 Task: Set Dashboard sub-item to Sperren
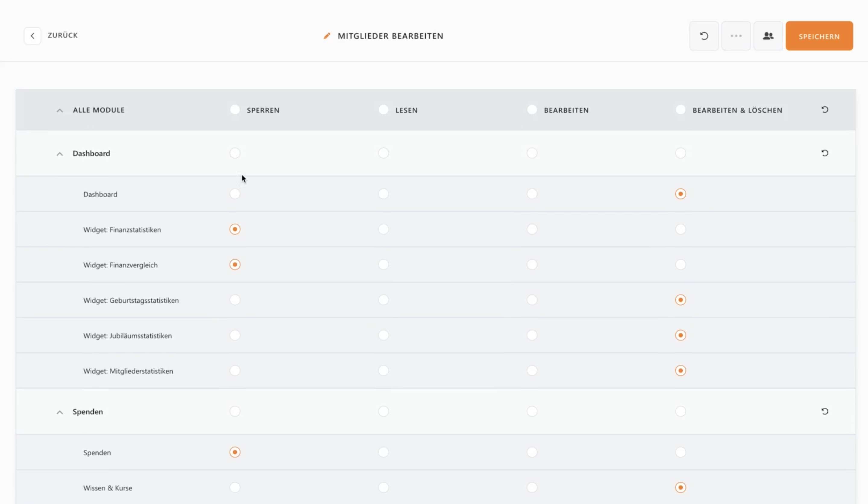click(x=235, y=194)
